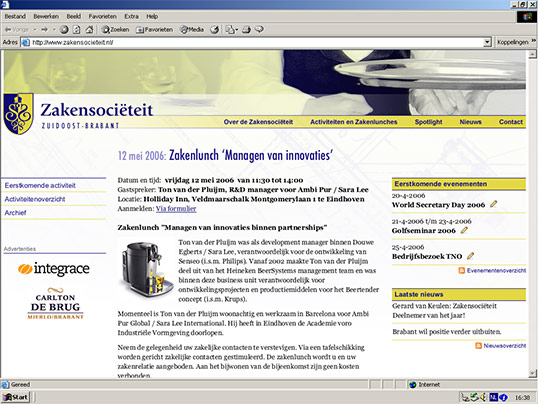This screenshot has width=538, height=404.
Task: Click the integrace advertisement logo
Action: pos(54,269)
